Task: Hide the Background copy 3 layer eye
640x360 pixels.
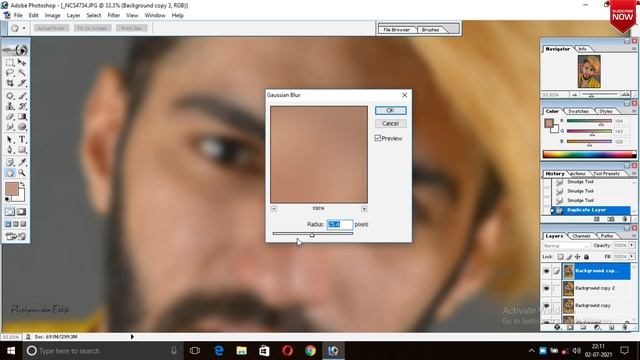Action: pyautogui.click(x=547, y=271)
